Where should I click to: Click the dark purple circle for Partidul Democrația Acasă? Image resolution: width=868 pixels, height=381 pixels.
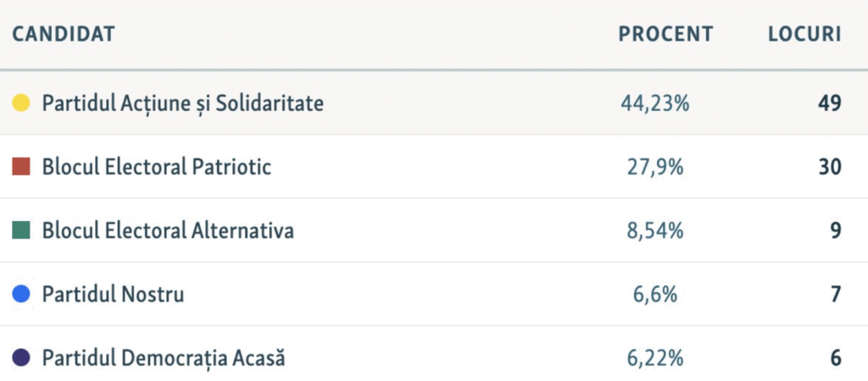[x=22, y=358]
